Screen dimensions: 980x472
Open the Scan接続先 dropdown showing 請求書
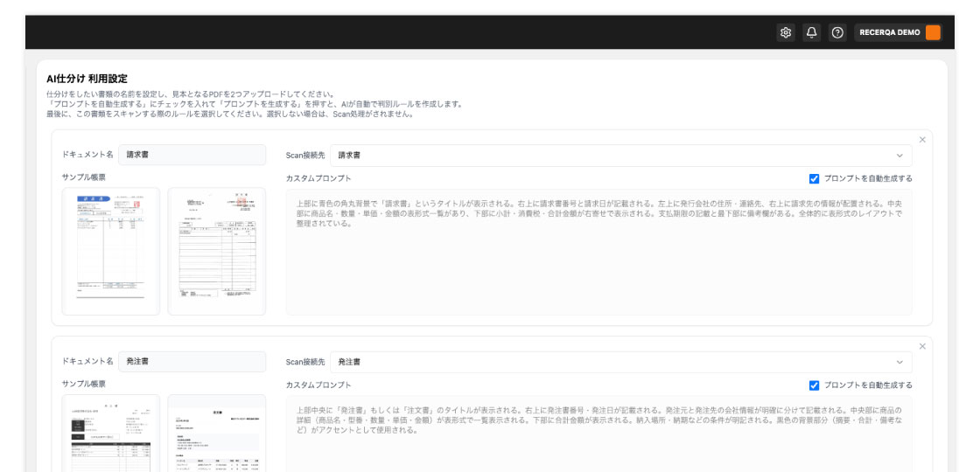click(620, 156)
